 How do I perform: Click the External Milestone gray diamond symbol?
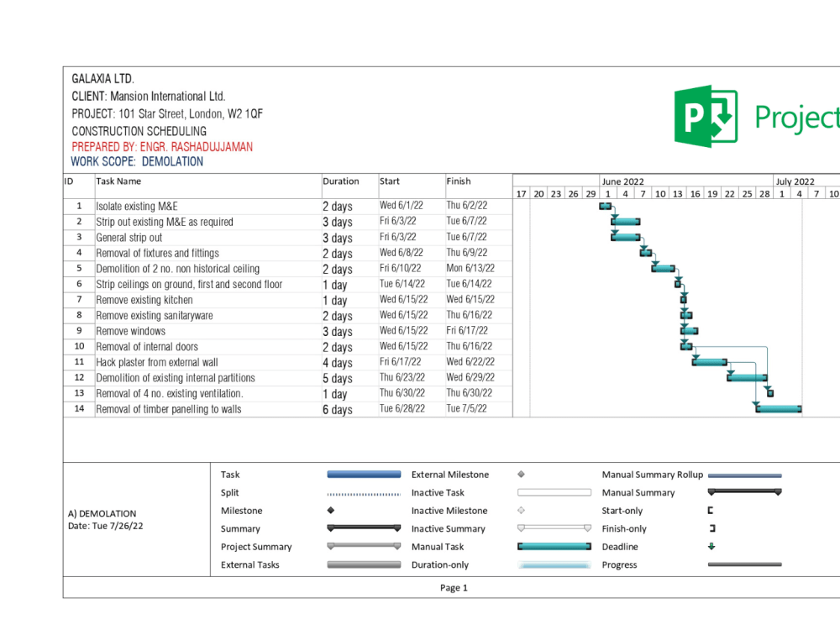point(522,474)
